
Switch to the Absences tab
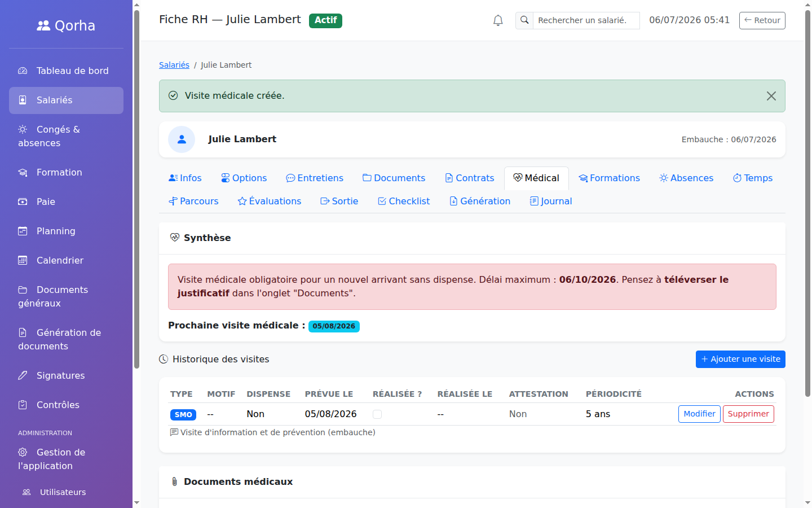pos(686,178)
